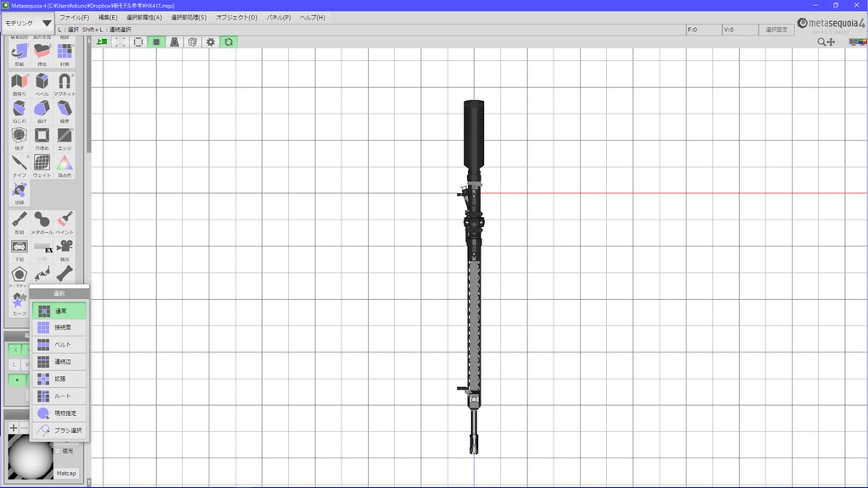Viewport: 868px width, 488px height.
Task: Toggle wireframe edge display in the viewport toolbar
Action: pos(138,42)
